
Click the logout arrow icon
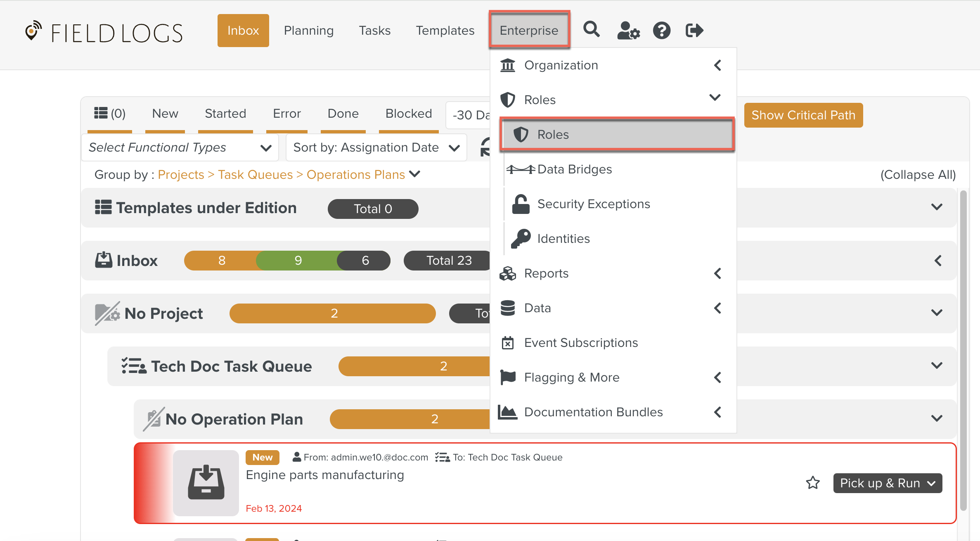pos(694,31)
